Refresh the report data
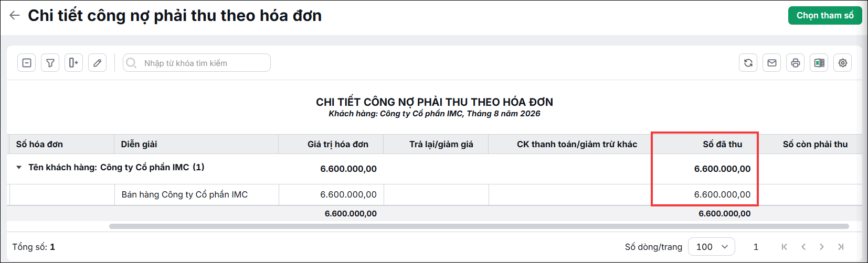 click(x=748, y=63)
